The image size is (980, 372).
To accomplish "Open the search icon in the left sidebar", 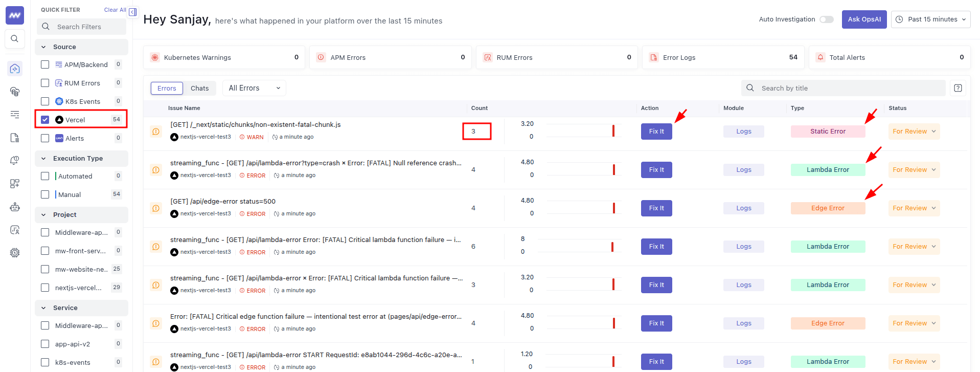I will 15,39.
